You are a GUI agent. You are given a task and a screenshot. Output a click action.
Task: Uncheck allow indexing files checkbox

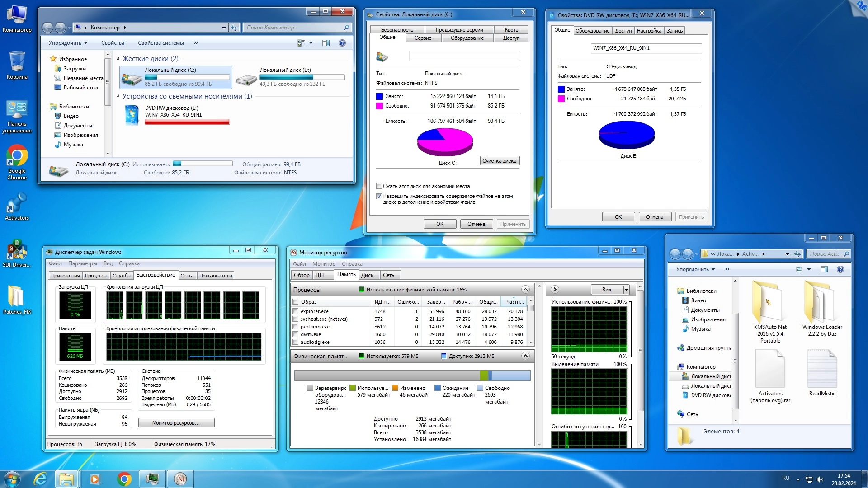coord(379,197)
